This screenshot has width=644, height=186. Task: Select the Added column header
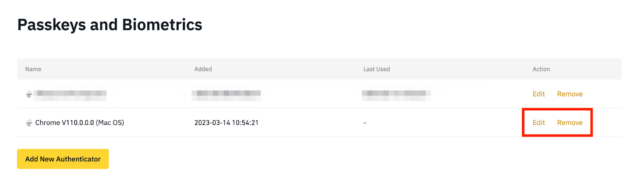click(203, 69)
